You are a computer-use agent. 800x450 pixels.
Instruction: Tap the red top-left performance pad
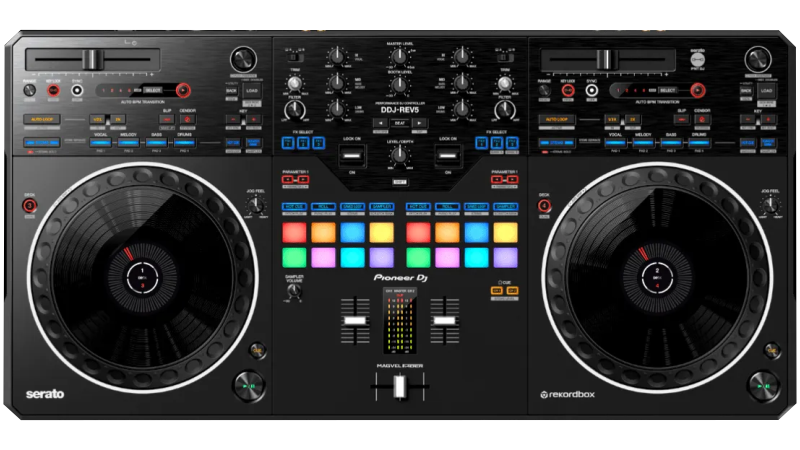pyautogui.click(x=294, y=231)
